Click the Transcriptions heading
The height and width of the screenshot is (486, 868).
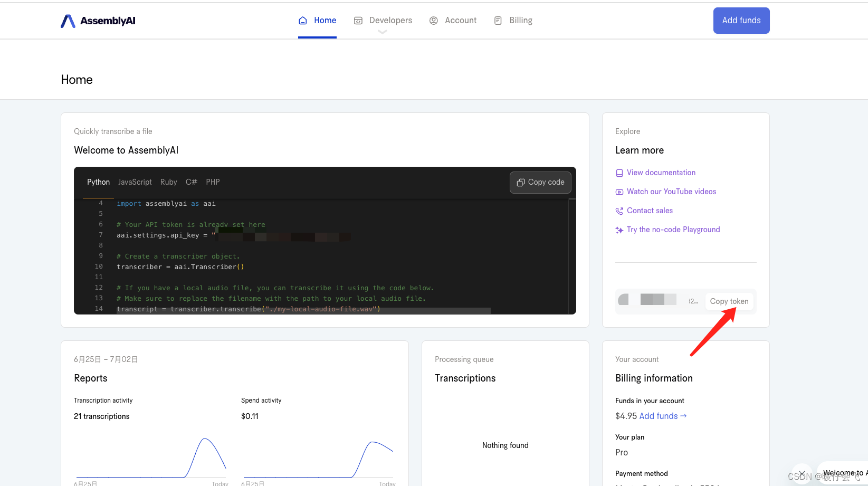465,378
